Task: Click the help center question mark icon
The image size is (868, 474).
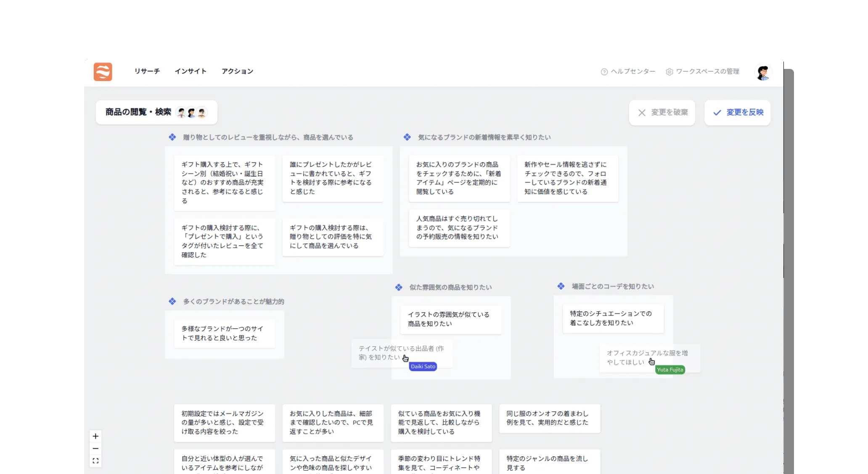Action: 604,72
